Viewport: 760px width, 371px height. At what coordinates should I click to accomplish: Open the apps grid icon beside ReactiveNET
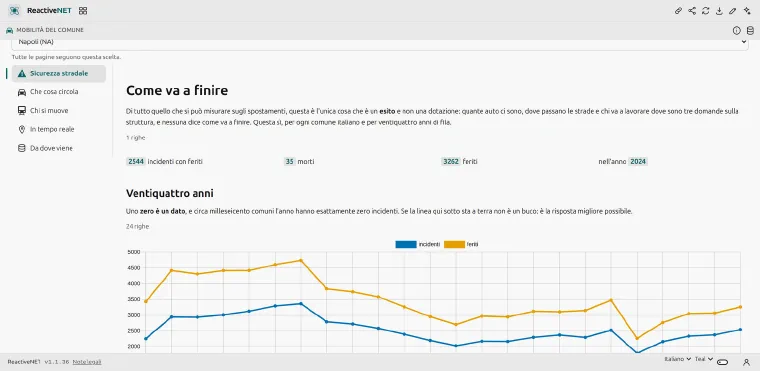(83, 11)
